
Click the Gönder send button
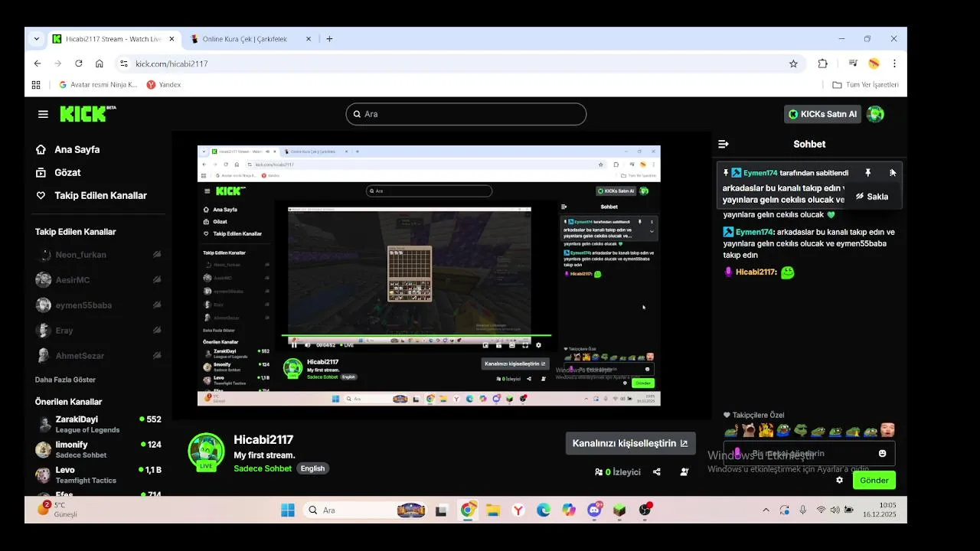(874, 481)
